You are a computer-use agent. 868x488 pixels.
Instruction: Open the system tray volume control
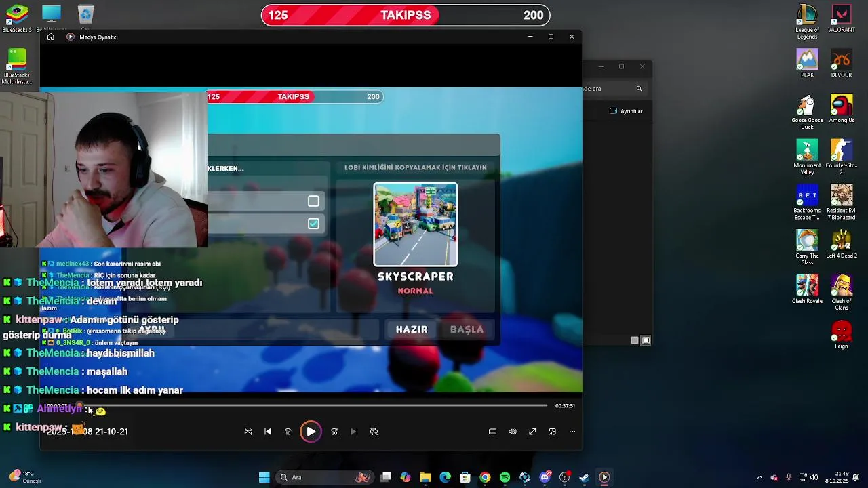pyautogui.click(x=814, y=477)
